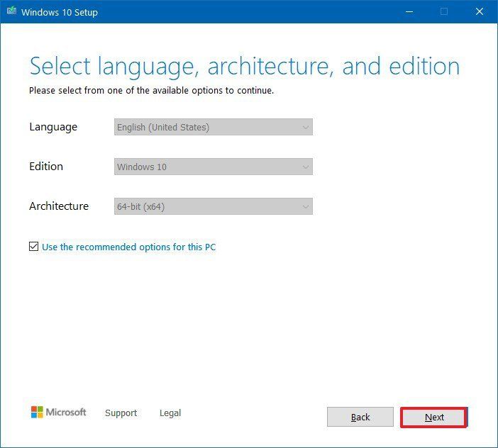Uncheck the recommended options checkbox square
498x448 pixels.
(x=34, y=247)
